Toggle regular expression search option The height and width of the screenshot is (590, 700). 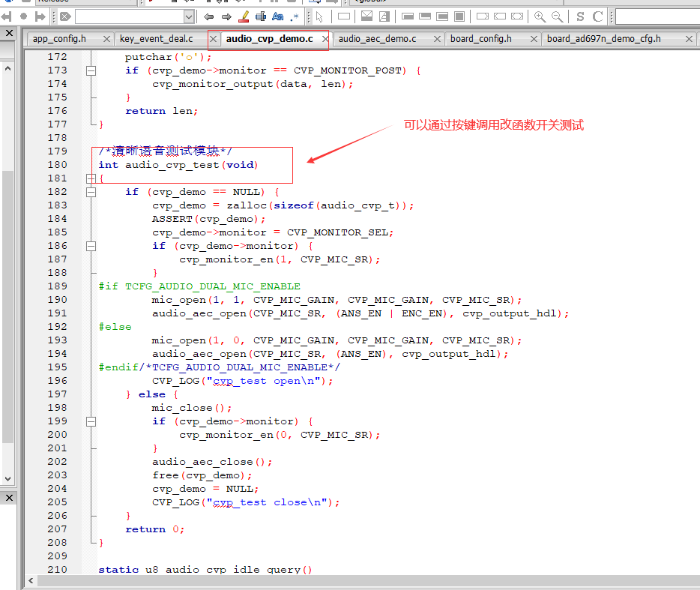[x=295, y=17]
